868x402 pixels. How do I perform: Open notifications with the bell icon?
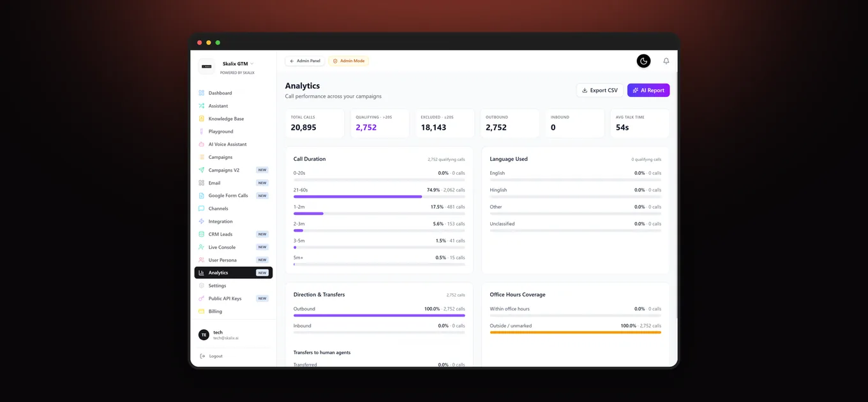point(666,61)
